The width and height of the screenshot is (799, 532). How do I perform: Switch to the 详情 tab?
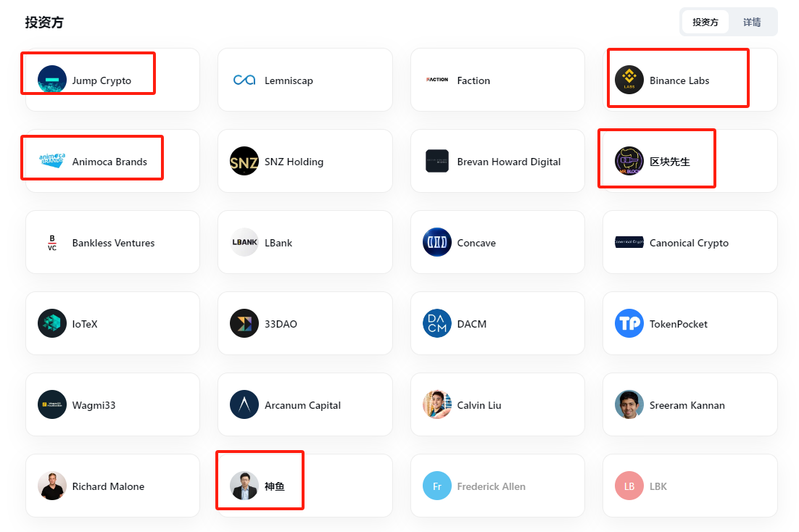(752, 22)
